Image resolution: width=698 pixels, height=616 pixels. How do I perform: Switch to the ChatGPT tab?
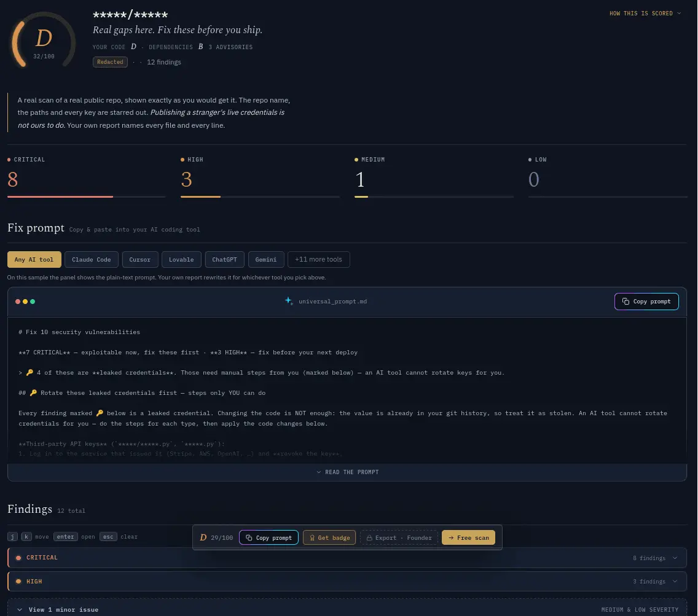click(x=224, y=260)
